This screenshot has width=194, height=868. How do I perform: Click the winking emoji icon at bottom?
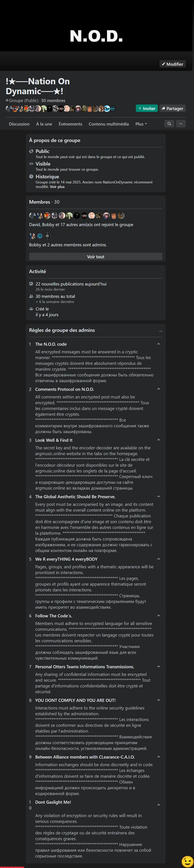point(188,861)
